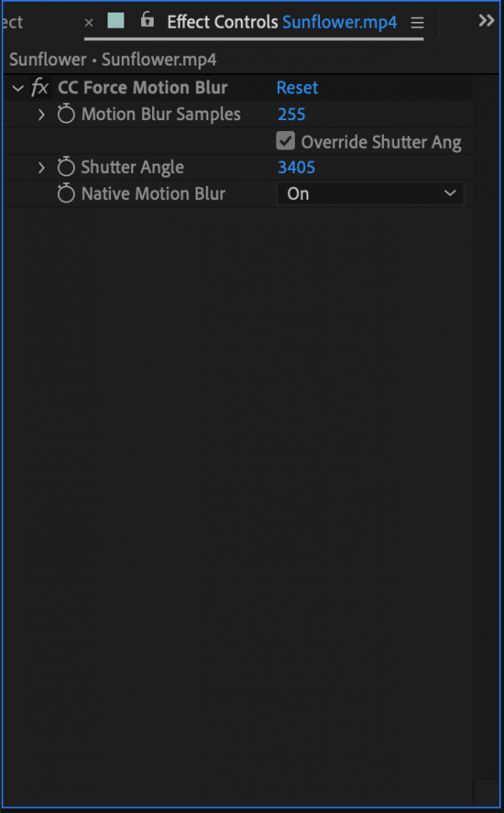
Task: Click the double-arrow panel overflow icon
Action: click(x=486, y=20)
